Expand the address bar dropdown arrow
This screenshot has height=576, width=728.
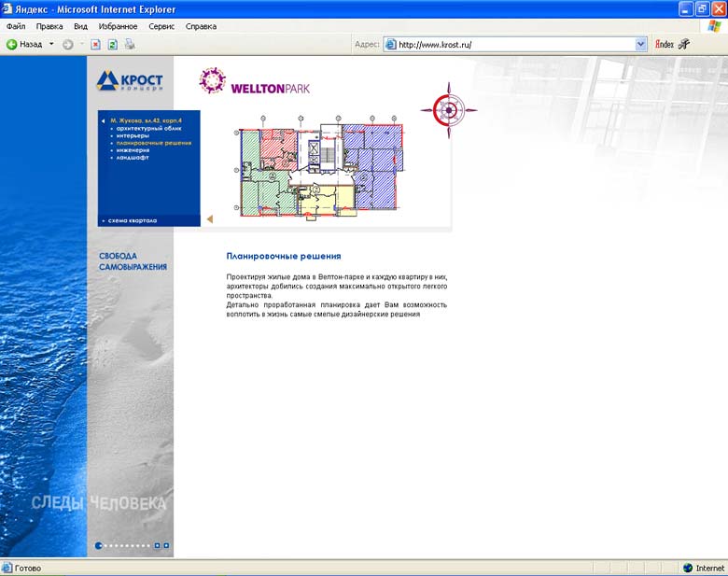(640, 45)
